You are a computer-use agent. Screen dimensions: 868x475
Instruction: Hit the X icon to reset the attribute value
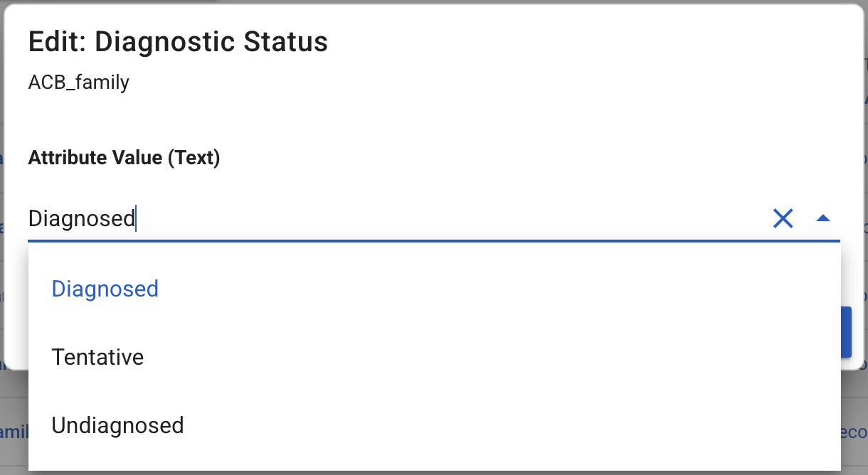click(783, 218)
